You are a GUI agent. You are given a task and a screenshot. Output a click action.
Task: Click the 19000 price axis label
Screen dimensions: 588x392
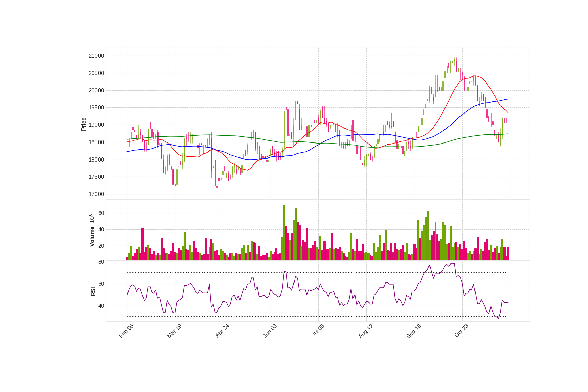point(96,125)
